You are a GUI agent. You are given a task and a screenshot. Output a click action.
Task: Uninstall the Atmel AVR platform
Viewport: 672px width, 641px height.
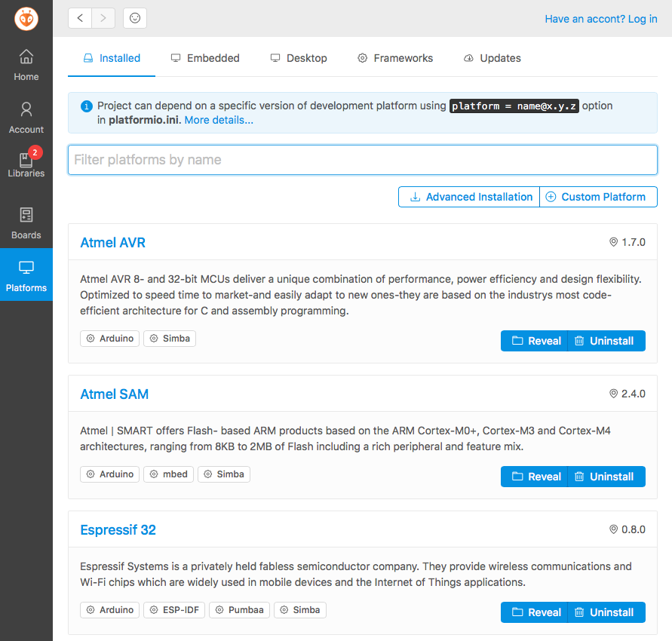click(x=606, y=341)
